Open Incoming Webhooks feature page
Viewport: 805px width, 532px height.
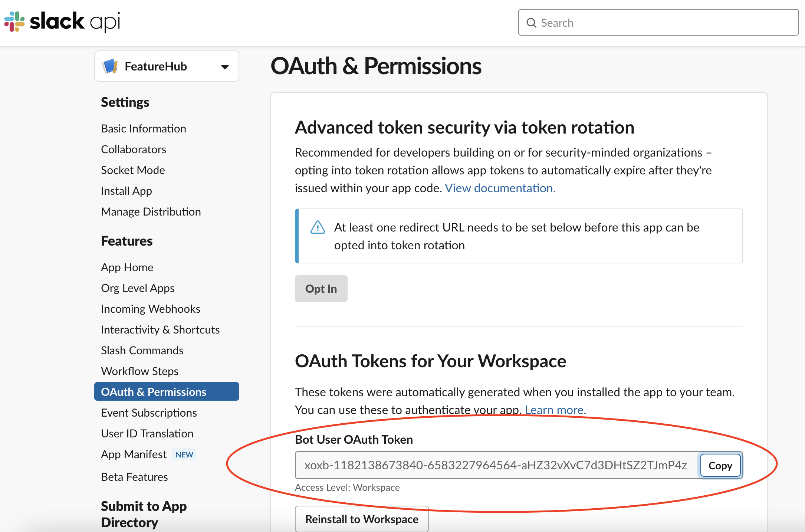click(150, 309)
